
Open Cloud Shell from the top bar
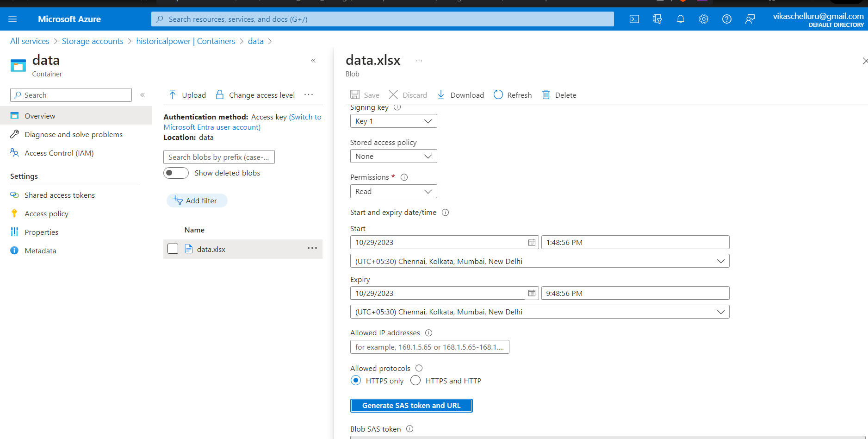pos(634,19)
